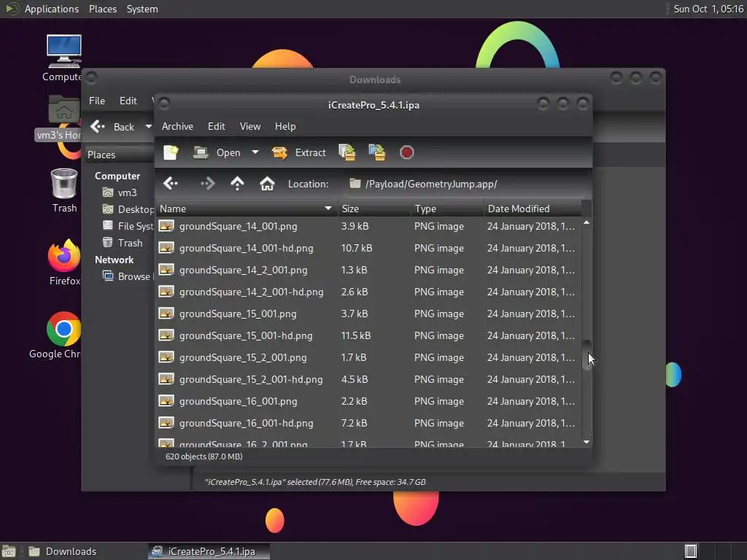Click image icon of groundSquare_15_001.png row

pyautogui.click(x=166, y=314)
